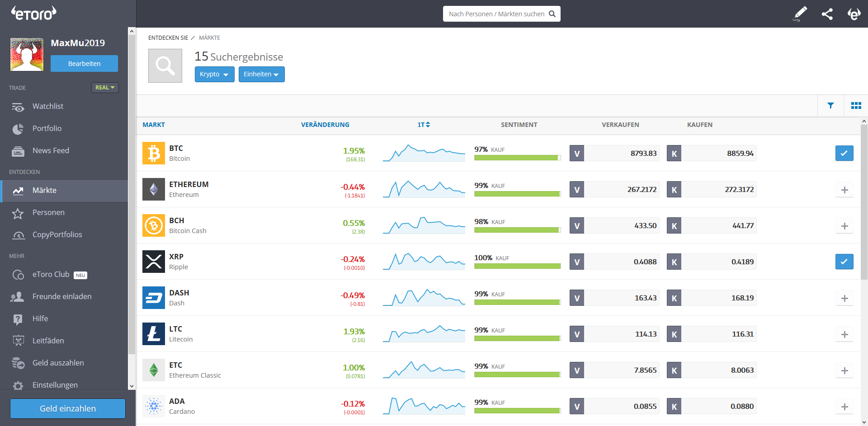The image size is (868, 426).
Task: Remove BTC from watchlist via checkmark
Action: 844,153
